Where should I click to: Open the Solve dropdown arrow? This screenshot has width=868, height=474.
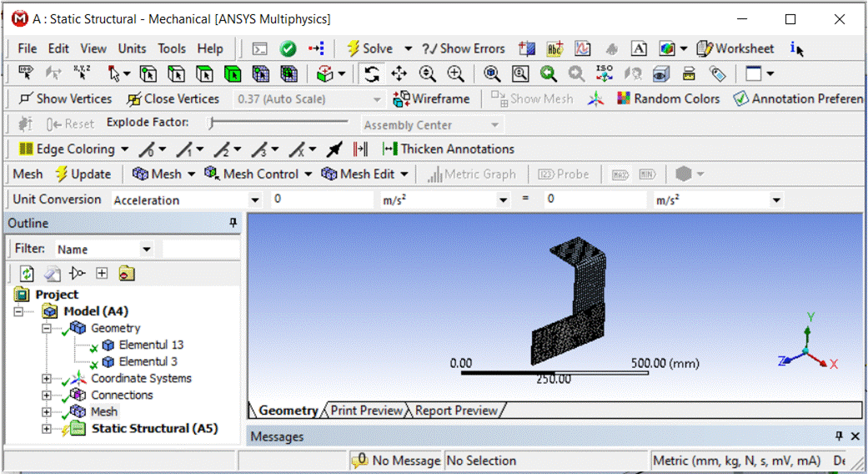tap(408, 48)
